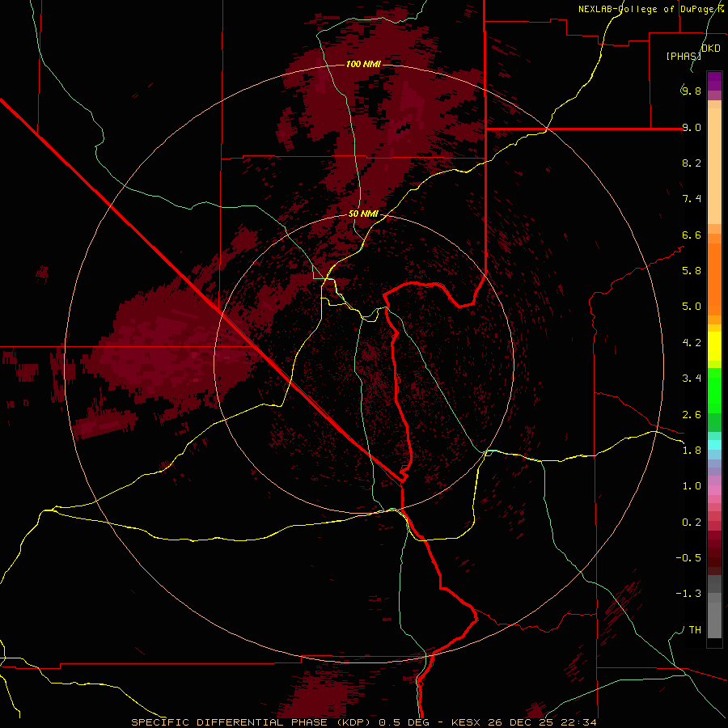
Task: Click the 100 NMI range ring label
Action: point(363,64)
